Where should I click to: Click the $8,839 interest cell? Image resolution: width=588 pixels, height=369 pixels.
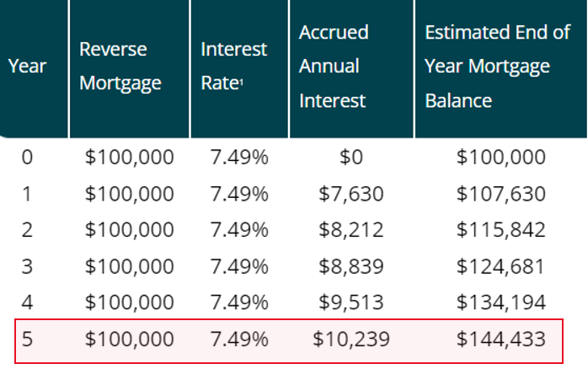point(351,266)
